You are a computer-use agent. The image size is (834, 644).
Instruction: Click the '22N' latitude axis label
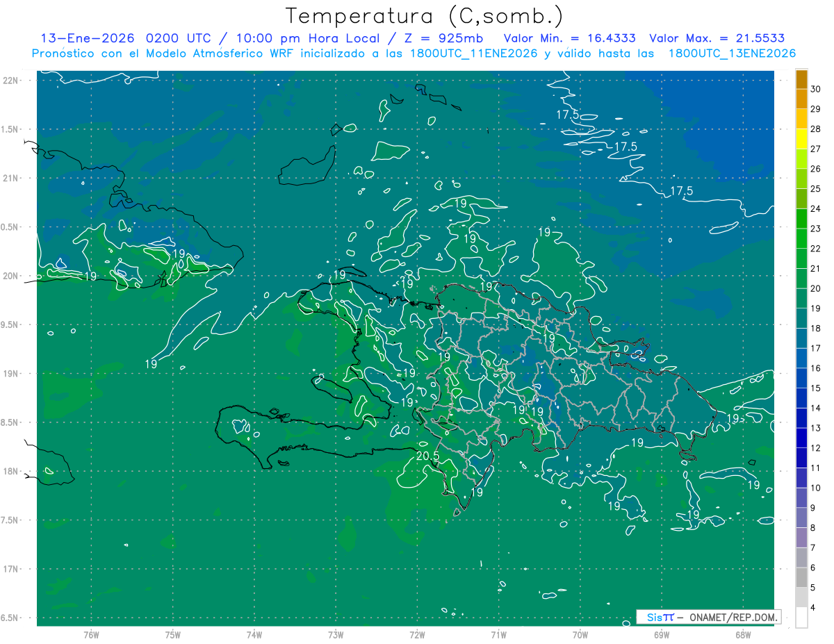tap(11, 81)
